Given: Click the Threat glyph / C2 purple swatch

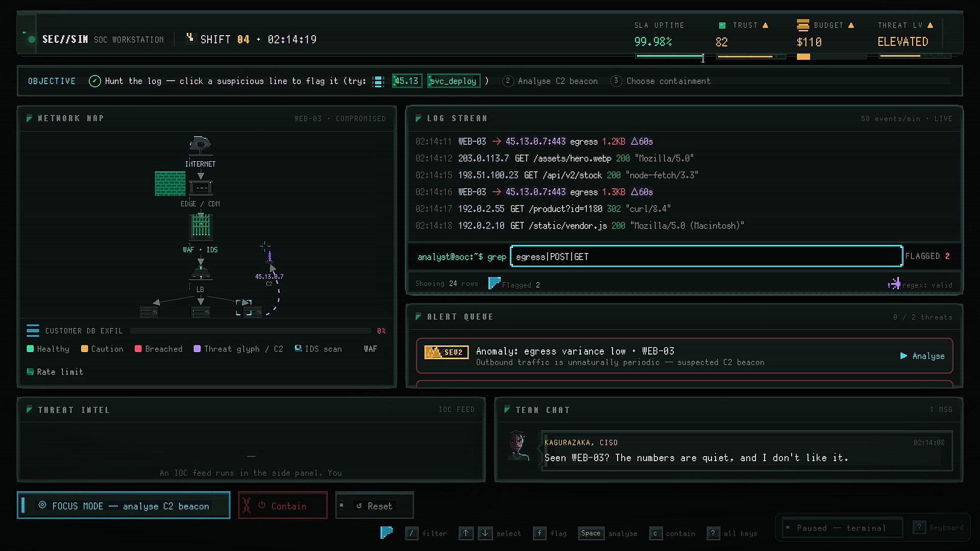Looking at the screenshot, I should pos(197,349).
